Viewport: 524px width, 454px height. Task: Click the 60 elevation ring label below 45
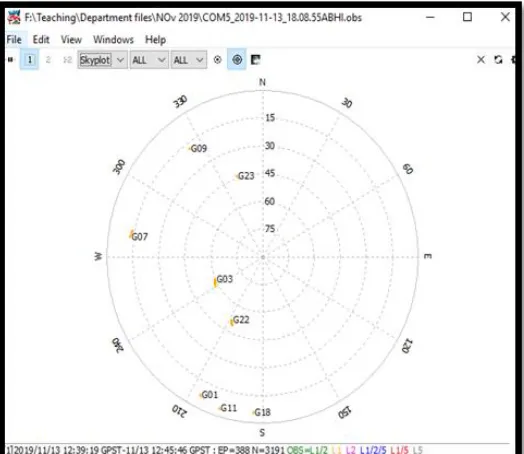click(270, 201)
